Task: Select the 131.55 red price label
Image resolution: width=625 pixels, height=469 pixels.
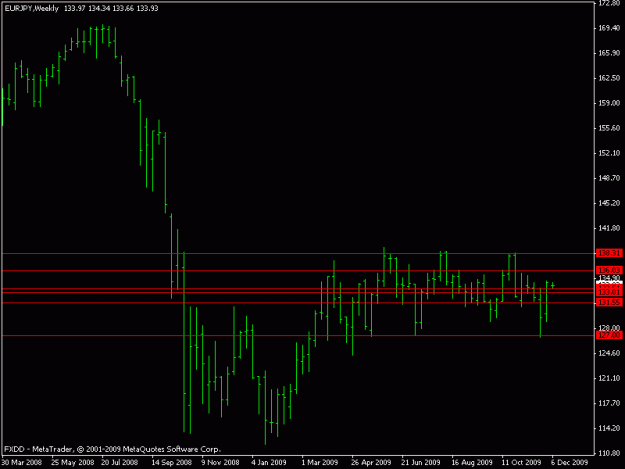Action: pyautogui.click(x=609, y=302)
